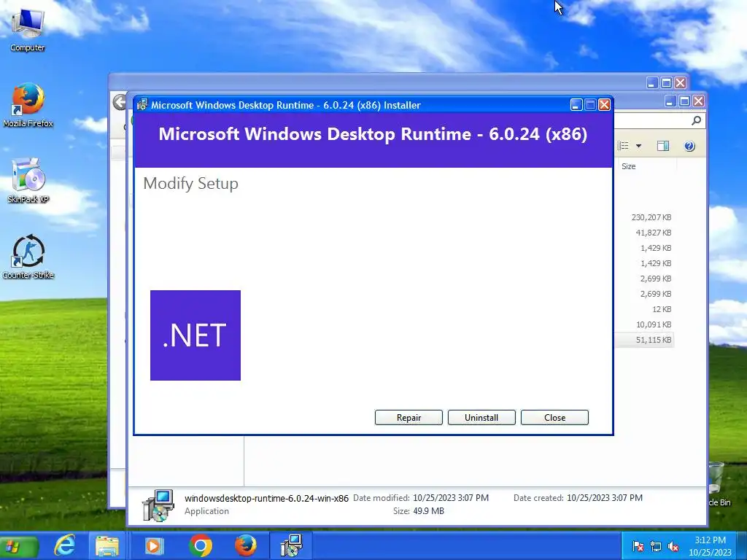The image size is (747, 560).
Task: Open the Counter-Strike desktop shortcut
Action: pyautogui.click(x=28, y=256)
